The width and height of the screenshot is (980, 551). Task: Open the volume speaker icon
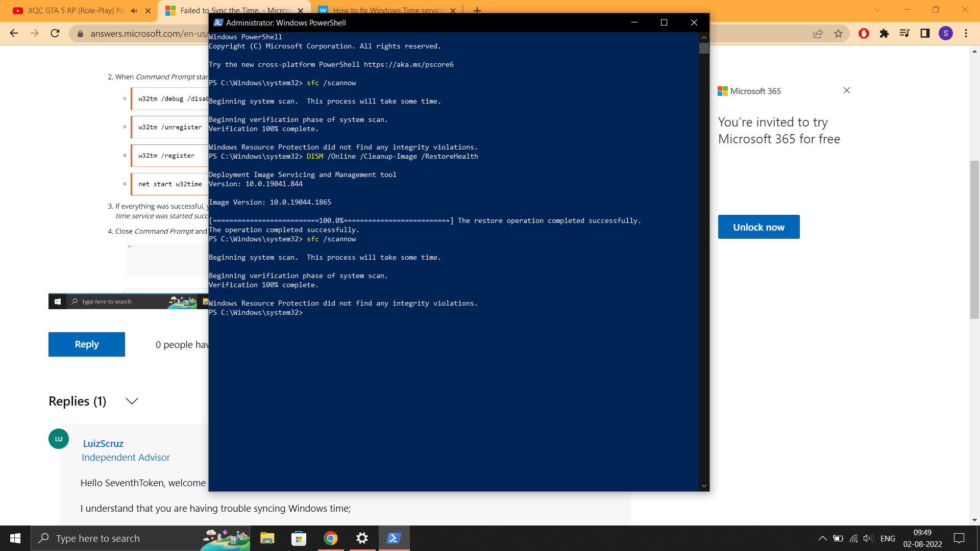(868, 538)
